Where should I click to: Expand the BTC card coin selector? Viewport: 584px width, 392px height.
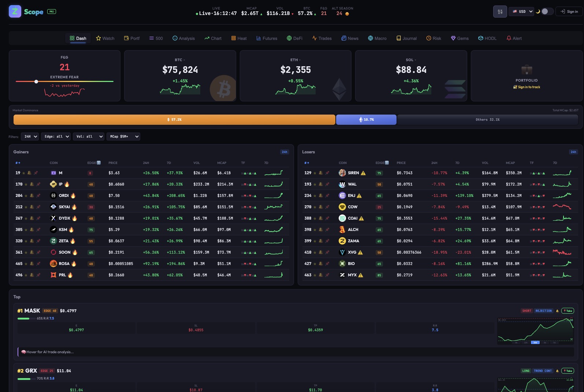pyautogui.click(x=180, y=60)
